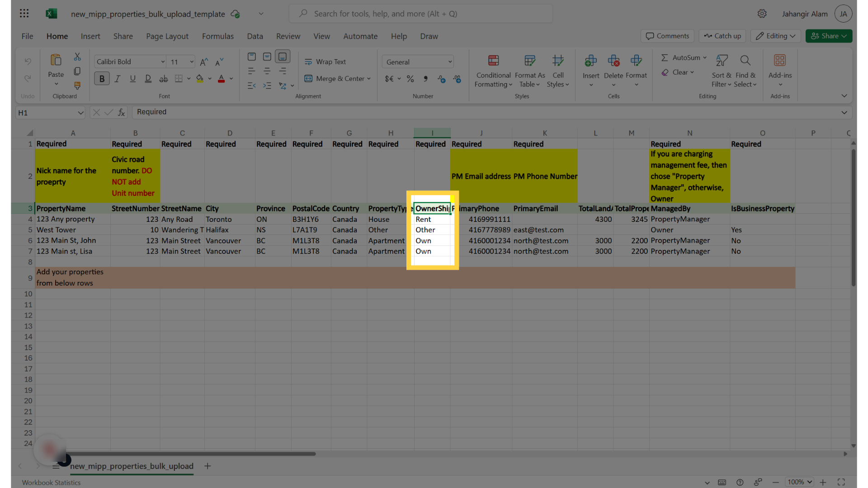This screenshot has height=488, width=868.
Task: Expand the formula bar chevron
Action: point(844,113)
